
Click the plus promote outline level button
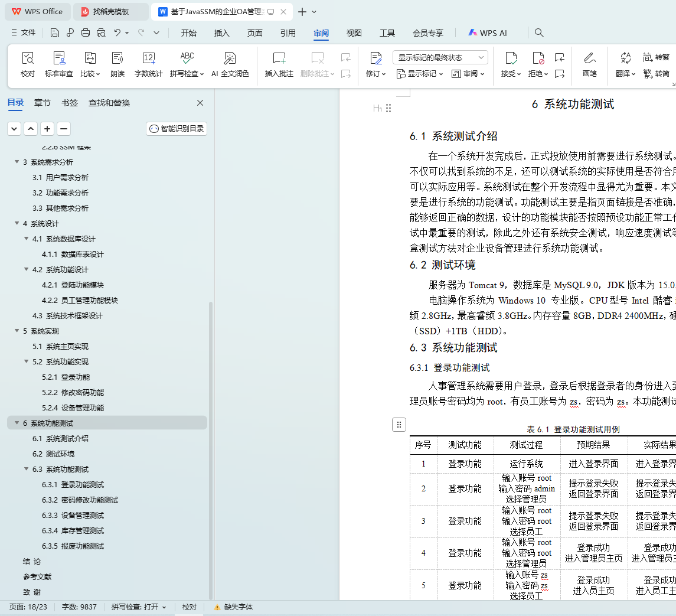(x=47, y=129)
